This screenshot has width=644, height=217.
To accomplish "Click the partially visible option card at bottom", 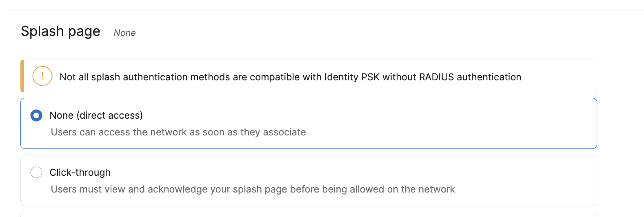I will [309, 215].
